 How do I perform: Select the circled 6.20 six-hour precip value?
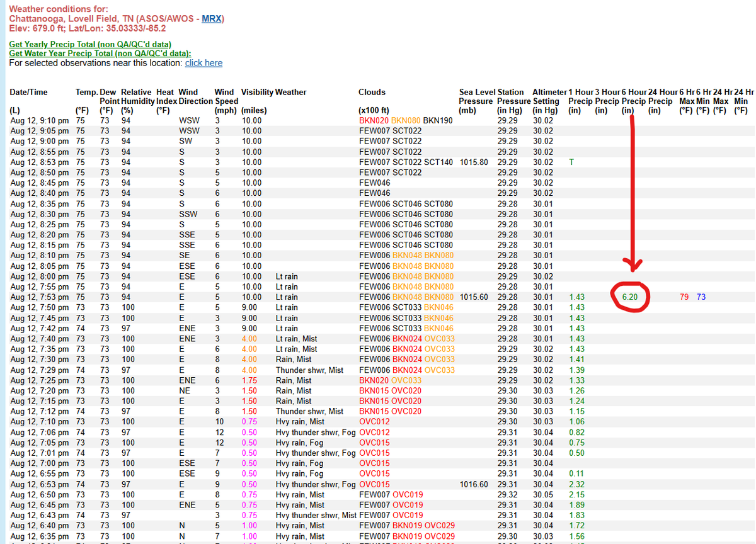630,297
